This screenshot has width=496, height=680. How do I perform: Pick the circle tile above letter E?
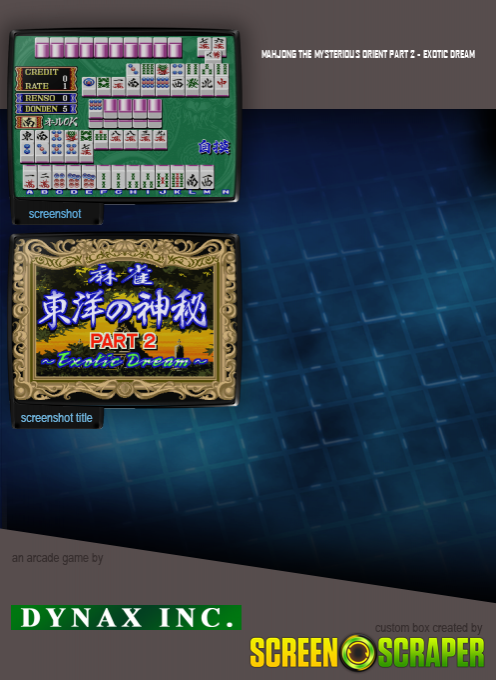tap(89, 177)
